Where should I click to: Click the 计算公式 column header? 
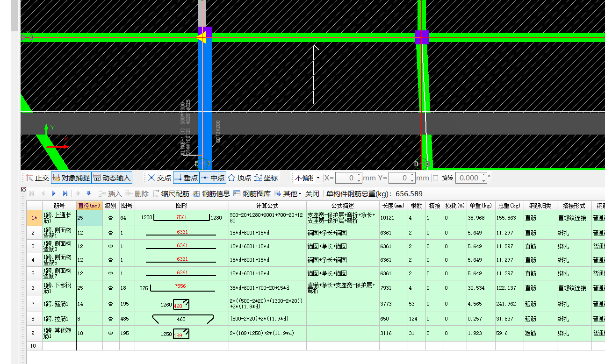(267, 206)
